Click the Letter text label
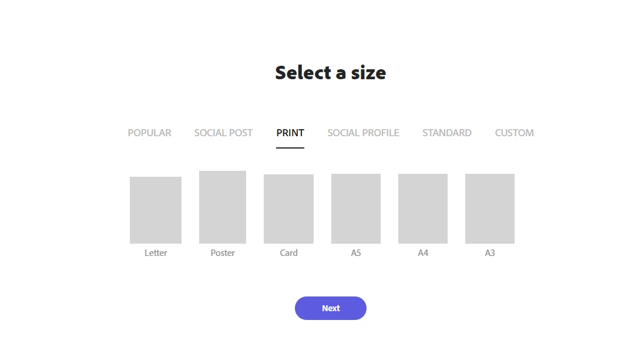Image resolution: width=635 pixels, height=364 pixels. (156, 253)
